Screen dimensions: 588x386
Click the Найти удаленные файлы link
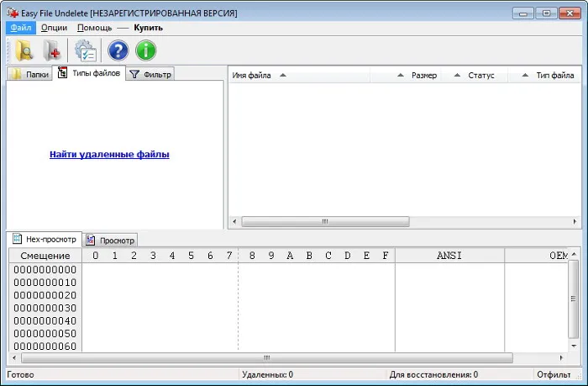(109, 155)
